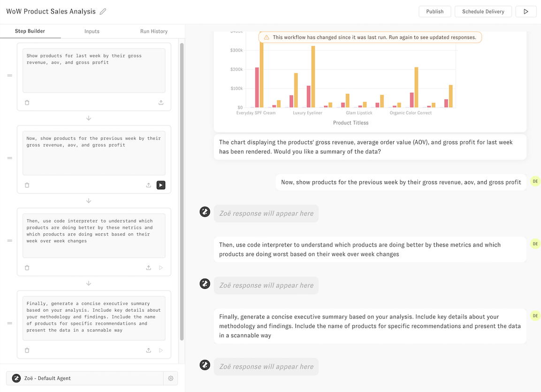Viewport: 541px width, 392px height.
Task: Click the Publish button
Action: tap(435, 11)
